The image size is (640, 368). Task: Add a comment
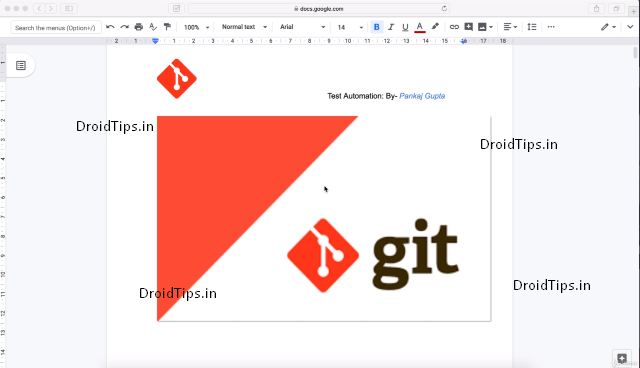tap(468, 27)
